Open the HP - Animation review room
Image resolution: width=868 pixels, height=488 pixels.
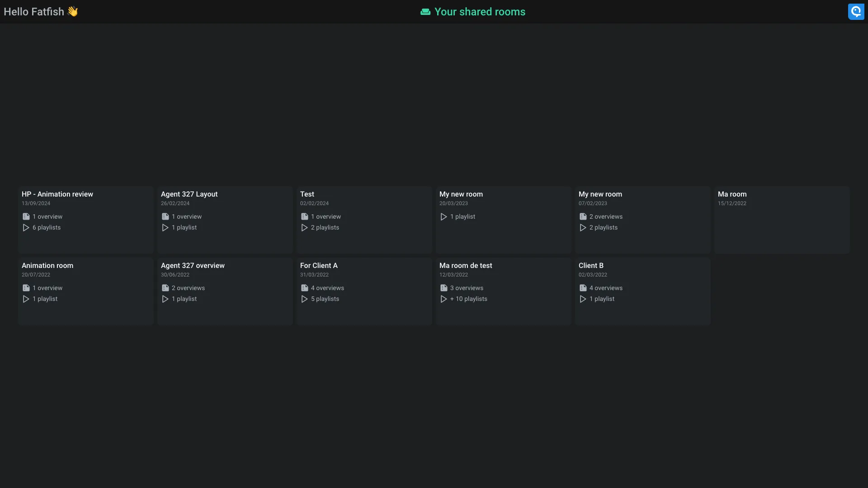(57, 194)
